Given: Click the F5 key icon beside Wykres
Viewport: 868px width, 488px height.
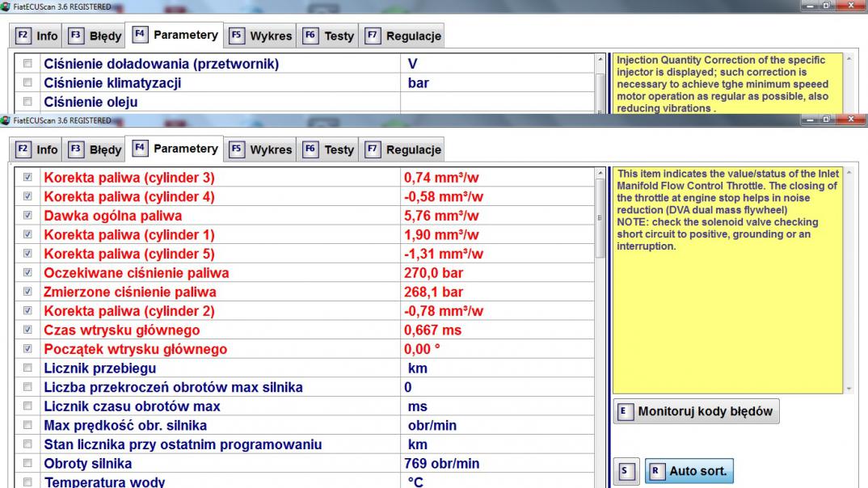Looking at the screenshot, I should (238, 149).
